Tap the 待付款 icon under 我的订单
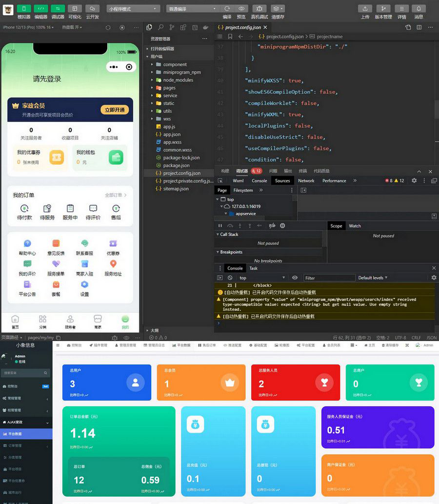 click(x=24, y=209)
